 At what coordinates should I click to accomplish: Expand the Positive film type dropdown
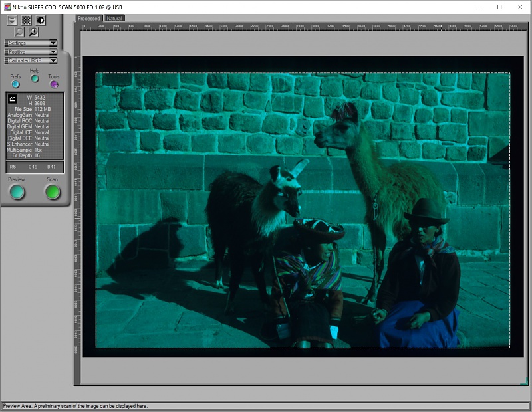tap(31, 52)
